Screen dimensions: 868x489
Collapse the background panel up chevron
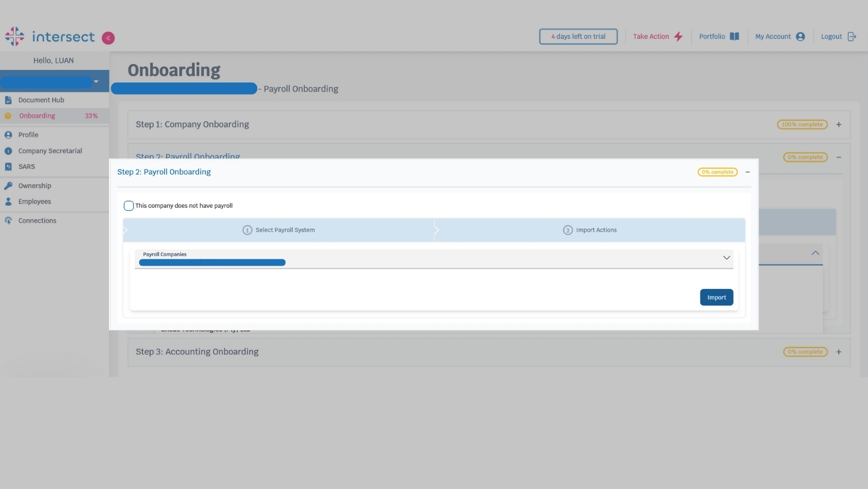tap(815, 253)
